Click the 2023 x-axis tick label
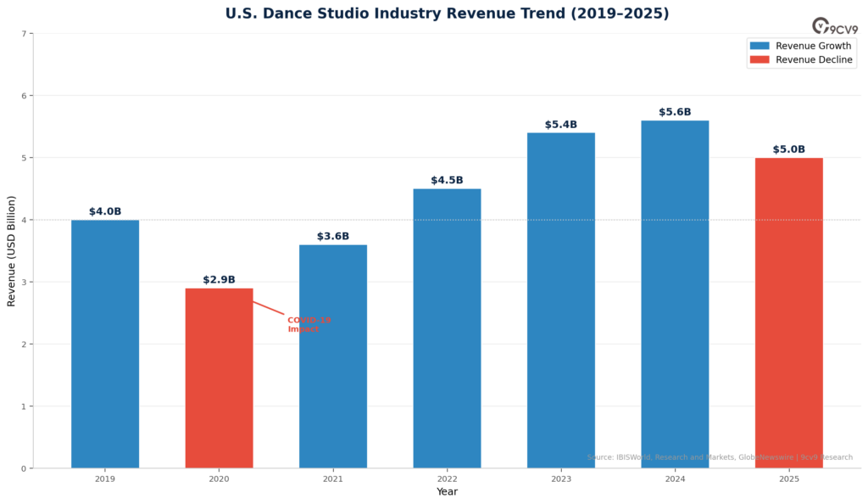 (x=561, y=479)
